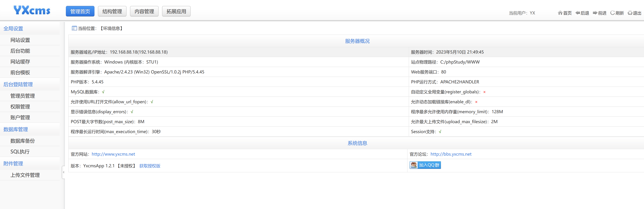Image resolution: width=644 pixels, height=209 pixels.
Task: Click the 加入QQ群 badge icon
Action: click(425, 165)
